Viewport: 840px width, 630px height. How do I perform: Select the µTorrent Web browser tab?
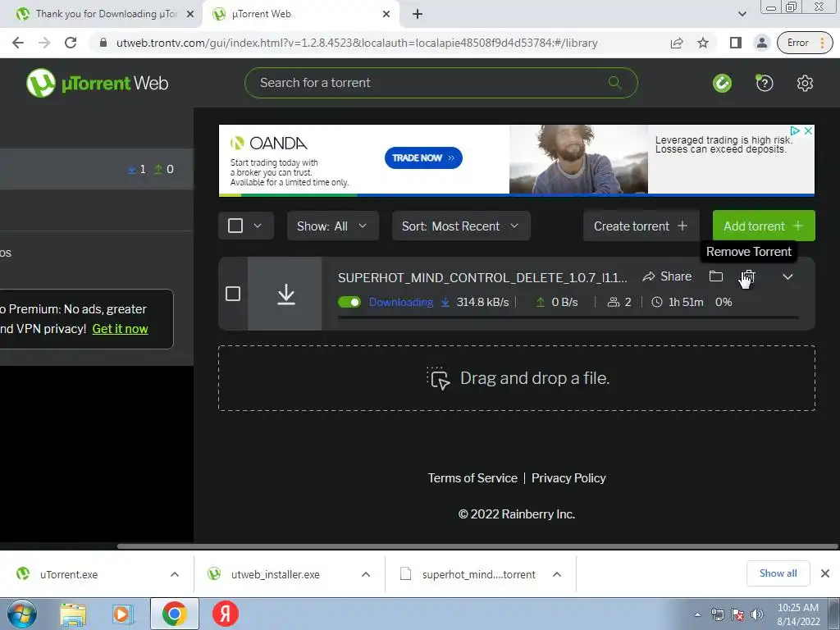300,15
